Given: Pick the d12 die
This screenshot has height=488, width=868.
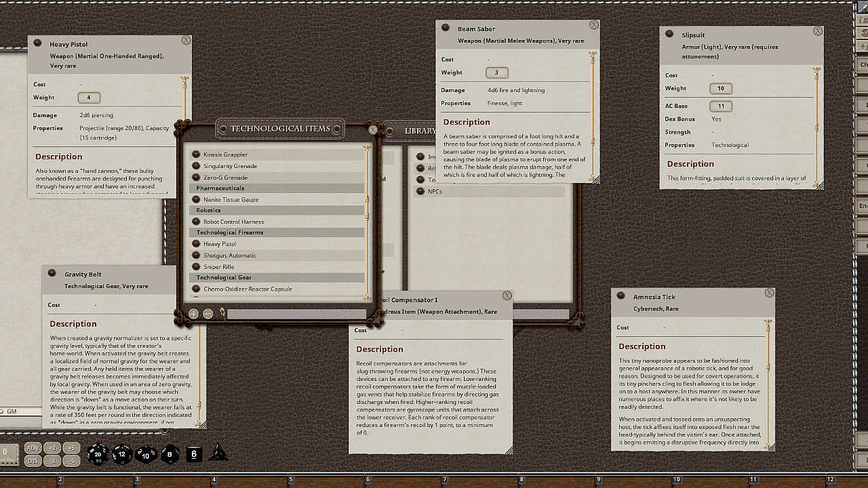Looking at the screenshot, I should [x=122, y=454].
